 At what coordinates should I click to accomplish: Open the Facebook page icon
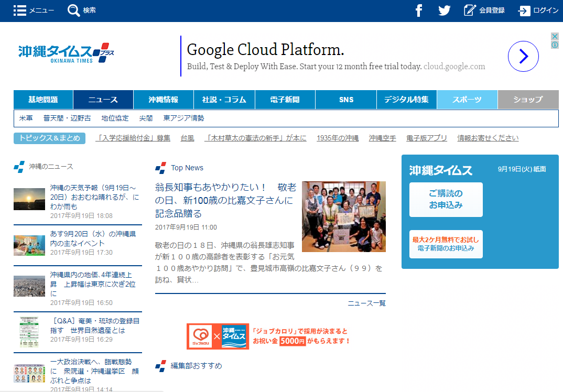[418, 10]
